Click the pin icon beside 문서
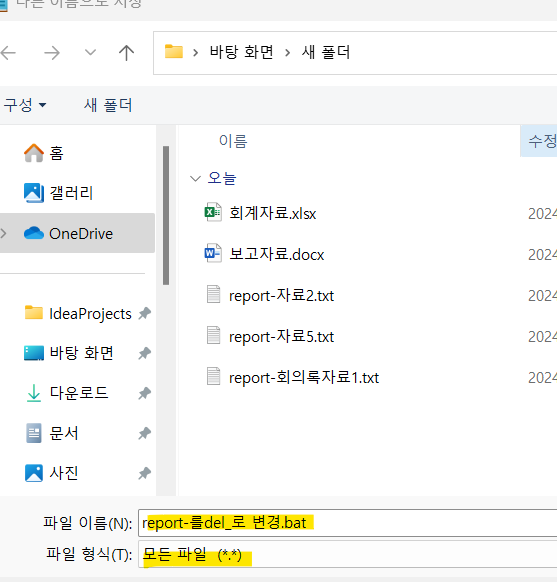Screen dimensions: 557x582 pos(145,433)
